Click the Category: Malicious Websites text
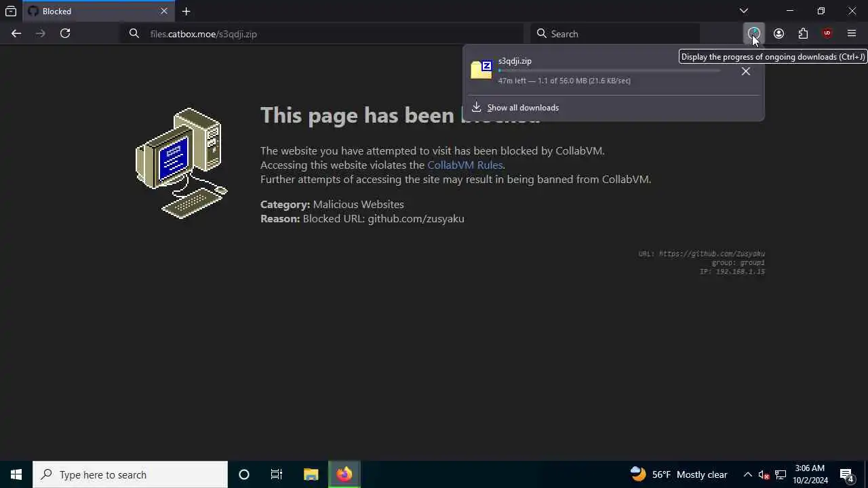 click(332, 204)
